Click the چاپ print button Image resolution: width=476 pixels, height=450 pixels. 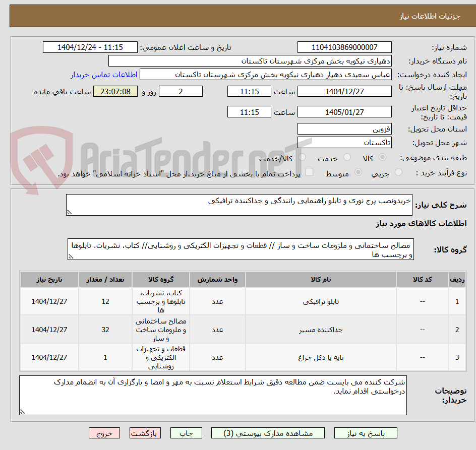pyautogui.click(x=186, y=433)
